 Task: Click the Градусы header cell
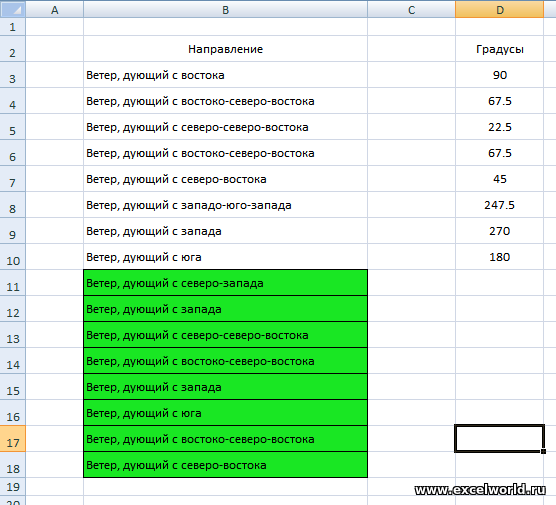499,49
